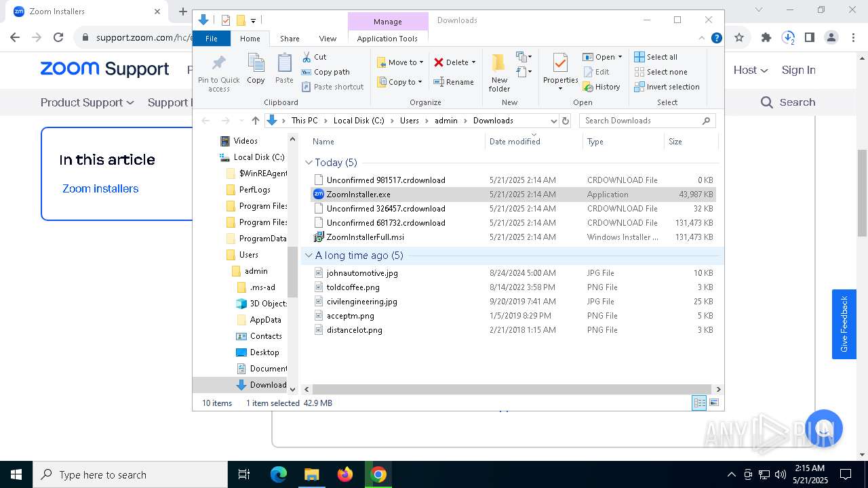This screenshot has height=488, width=868.
Task: Click horizontal scrollbar of file list
Action: (512, 390)
